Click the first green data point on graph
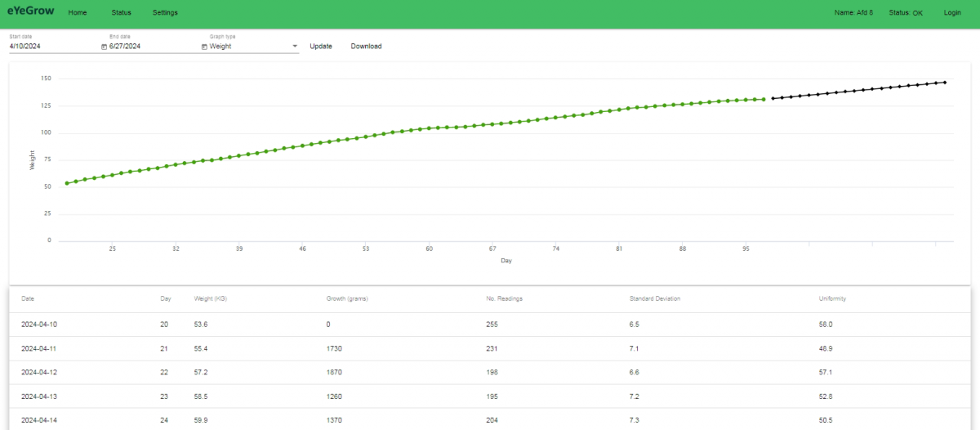 click(67, 183)
